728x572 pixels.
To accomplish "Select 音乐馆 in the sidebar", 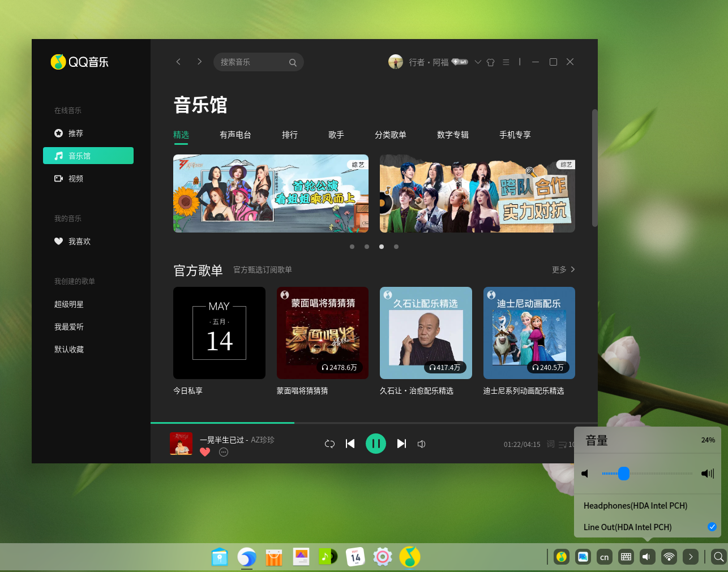I will [88, 156].
